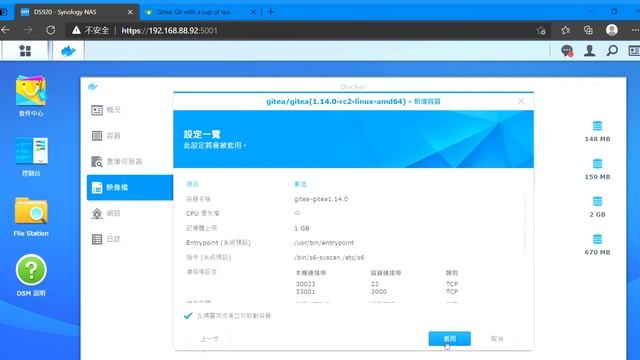Click the address bar URL
The width and height of the screenshot is (640, 360).
point(169,30)
